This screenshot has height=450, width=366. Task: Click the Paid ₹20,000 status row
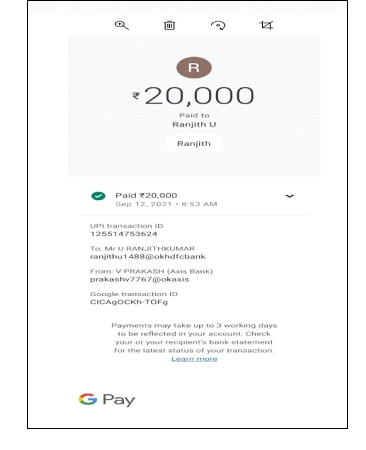click(193, 199)
